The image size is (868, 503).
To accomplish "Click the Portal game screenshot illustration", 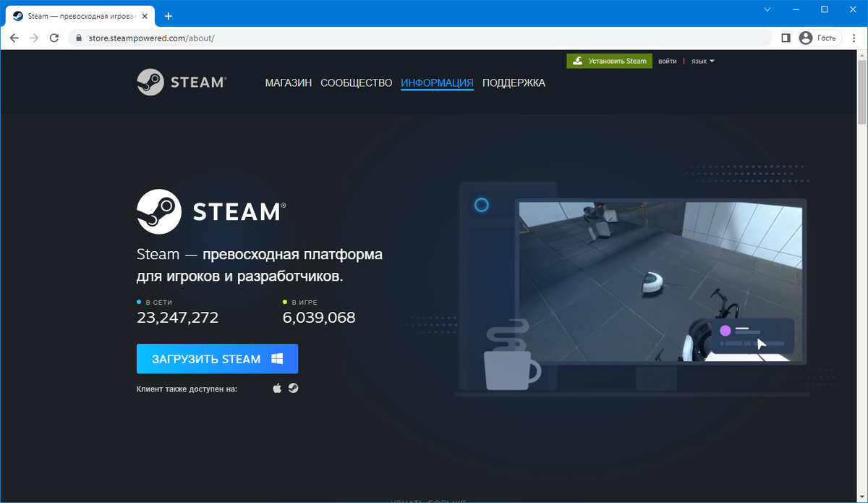I will click(x=660, y=282).
